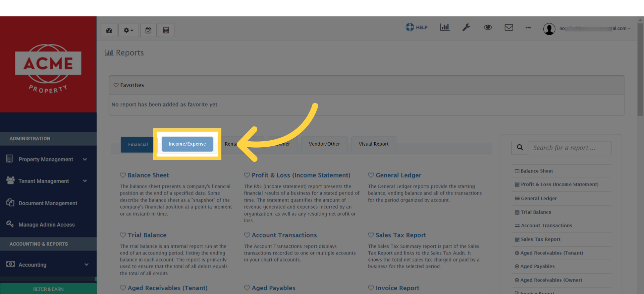Click the three dots more icon

[528, 27]
